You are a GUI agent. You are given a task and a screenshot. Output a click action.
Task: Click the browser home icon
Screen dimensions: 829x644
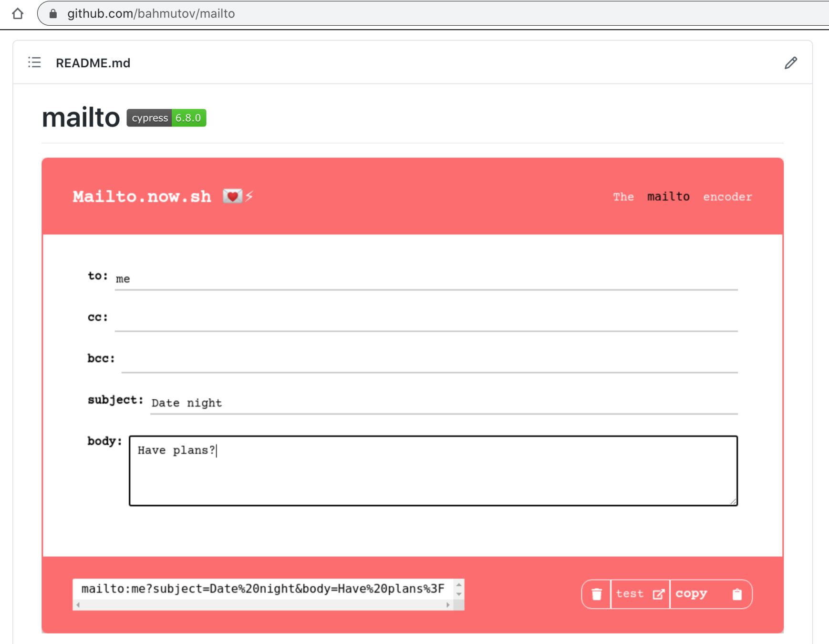(x=18, y=13)
